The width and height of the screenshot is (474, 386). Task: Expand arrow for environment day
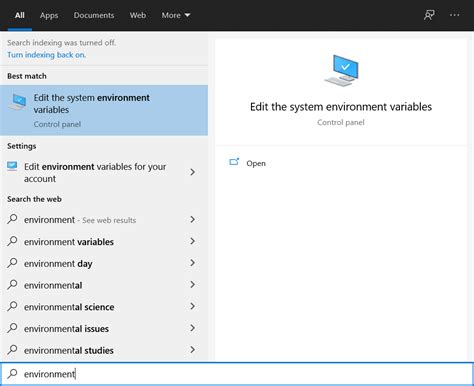192,263
